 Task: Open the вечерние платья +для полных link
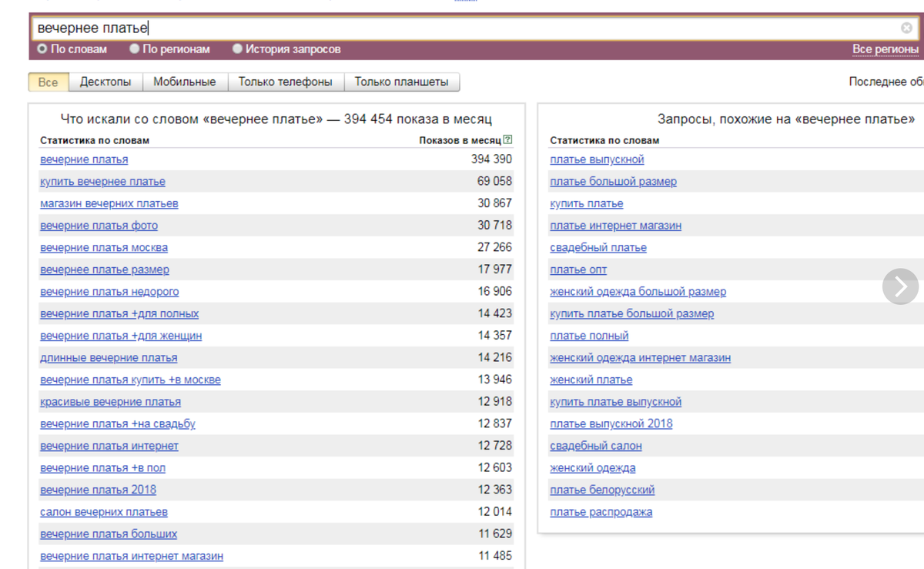[x=119, y=313]
